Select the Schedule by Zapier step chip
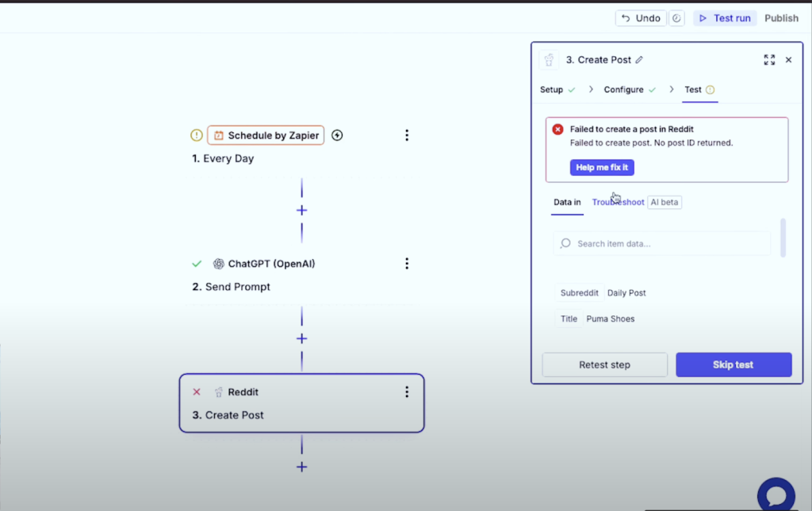The image size is (812, 511). click(x=266, y=135)
